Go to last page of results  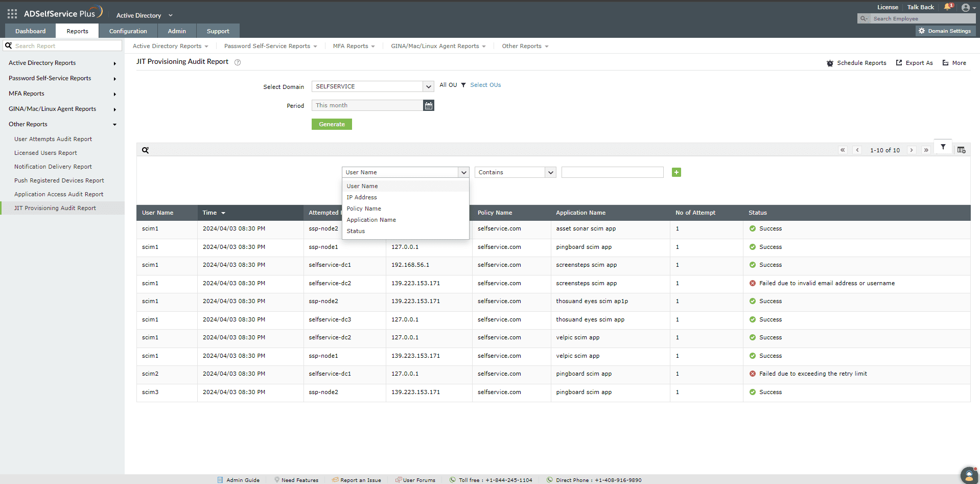[x=926, y=150]
